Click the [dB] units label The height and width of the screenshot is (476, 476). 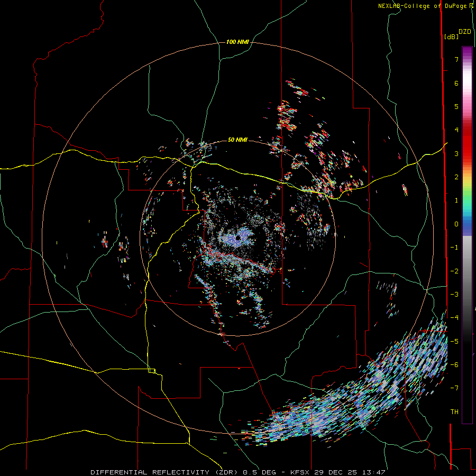point(452,36)
